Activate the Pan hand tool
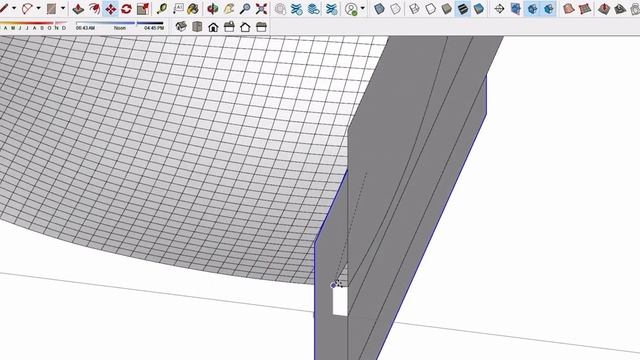The height and width of the screenshot is (360, 640). (x=229, y=8)
